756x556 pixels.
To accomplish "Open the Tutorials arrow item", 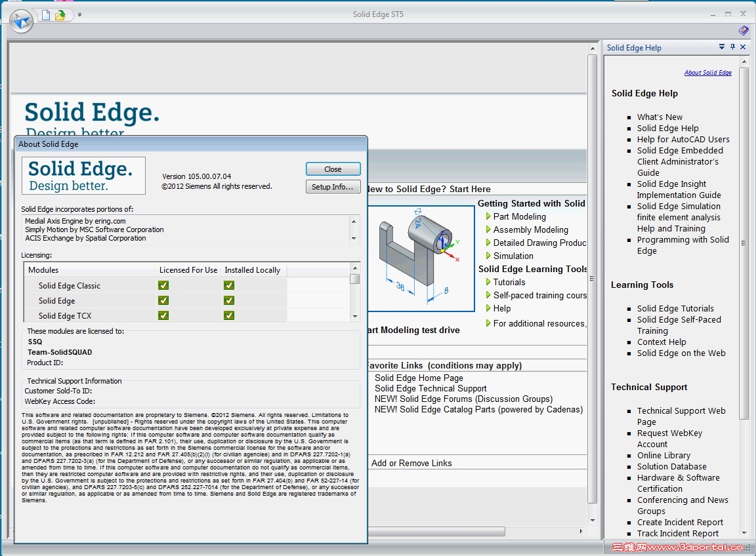I will 505,283.
